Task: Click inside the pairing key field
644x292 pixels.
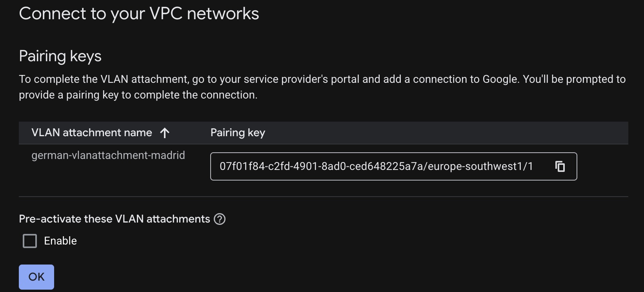Action: [377, 166]
